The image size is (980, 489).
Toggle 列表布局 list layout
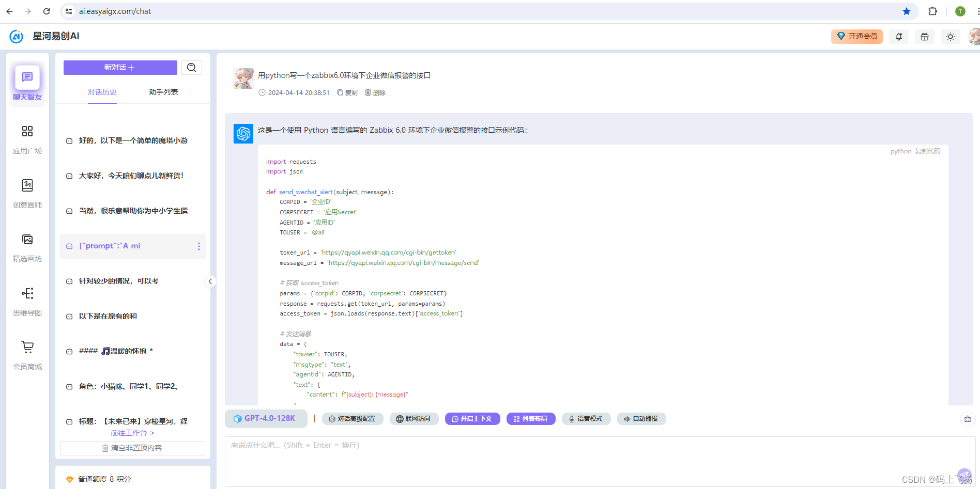coord(531,419)
